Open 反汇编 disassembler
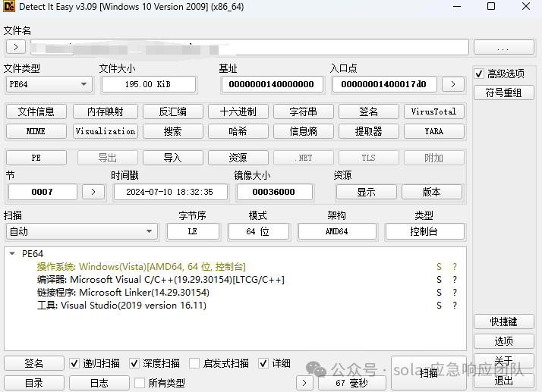 173,111
